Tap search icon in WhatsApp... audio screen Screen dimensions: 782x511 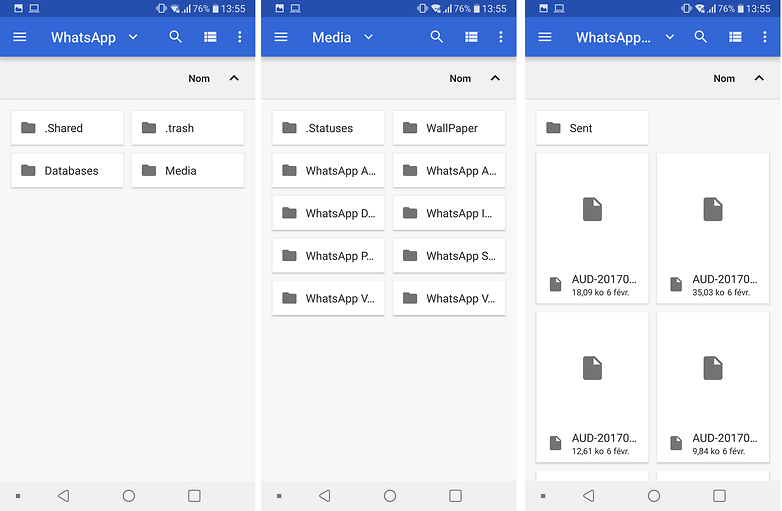(700, 37)
